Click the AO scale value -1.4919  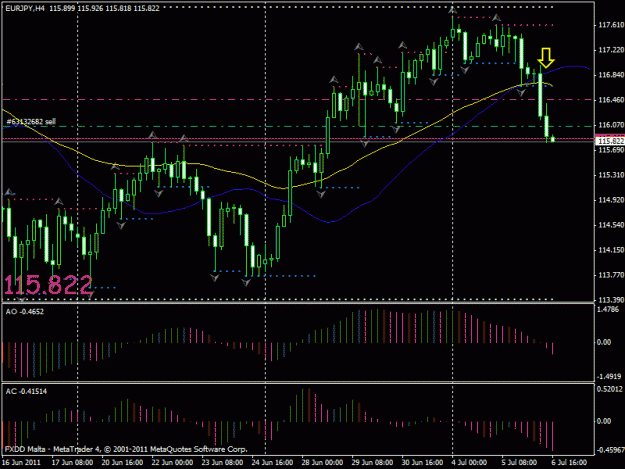(x=610, y=377)
